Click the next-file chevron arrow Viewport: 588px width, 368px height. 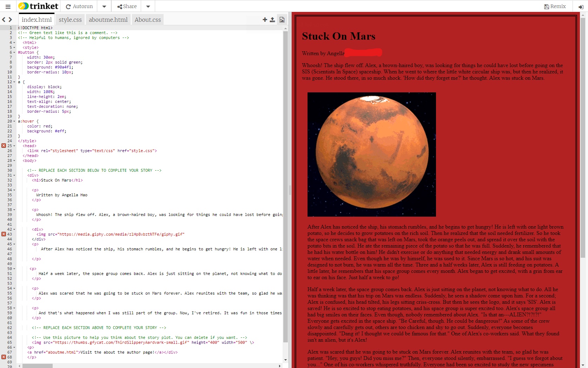point(10,20)
